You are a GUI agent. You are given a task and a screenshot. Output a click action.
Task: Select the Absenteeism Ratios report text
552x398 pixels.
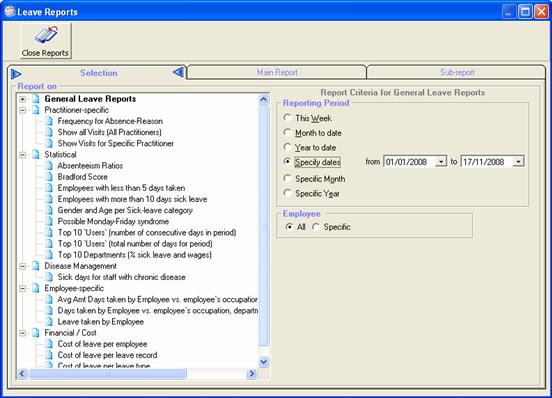pos(90,166)
